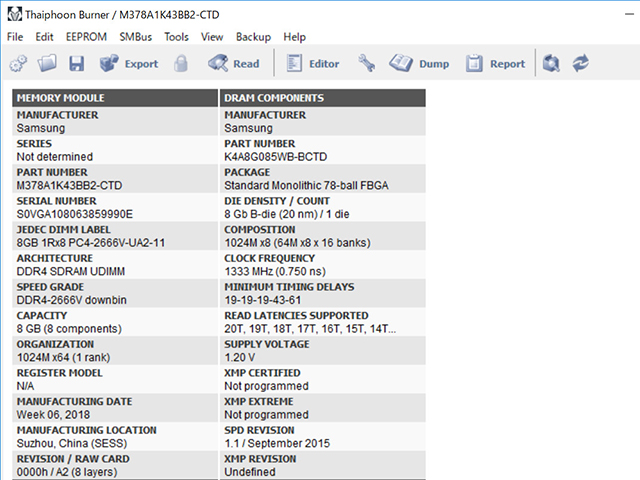The height and width of the screenshot is (480, 640).
Task: Click supply voltage value 1.20 V
Action: (x=240, y=357)
